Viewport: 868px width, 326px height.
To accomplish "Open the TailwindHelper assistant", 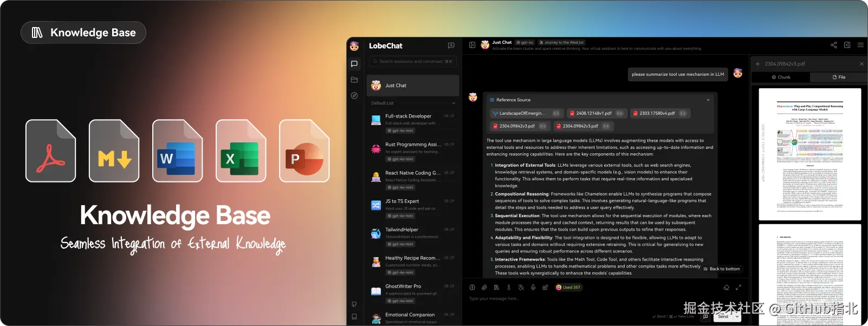I will [x=413, y=237].
